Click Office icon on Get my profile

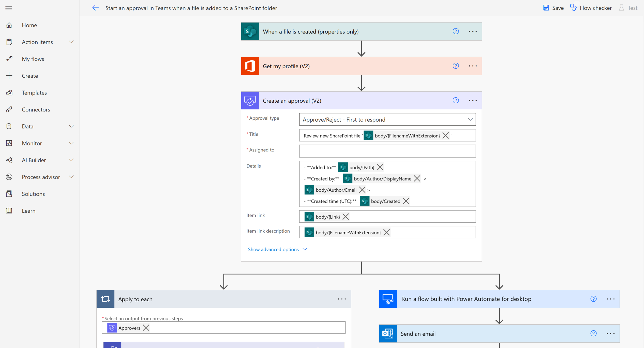pos(250,66)
